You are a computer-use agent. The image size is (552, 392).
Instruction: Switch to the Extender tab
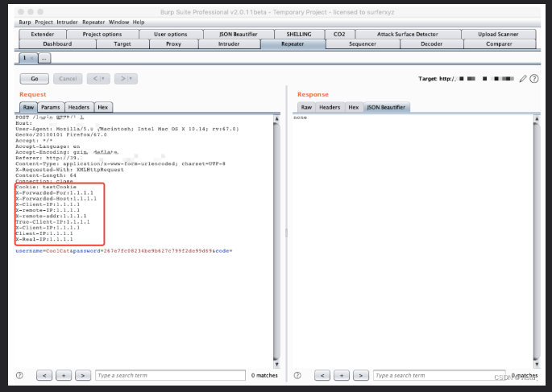coord(43,34)
